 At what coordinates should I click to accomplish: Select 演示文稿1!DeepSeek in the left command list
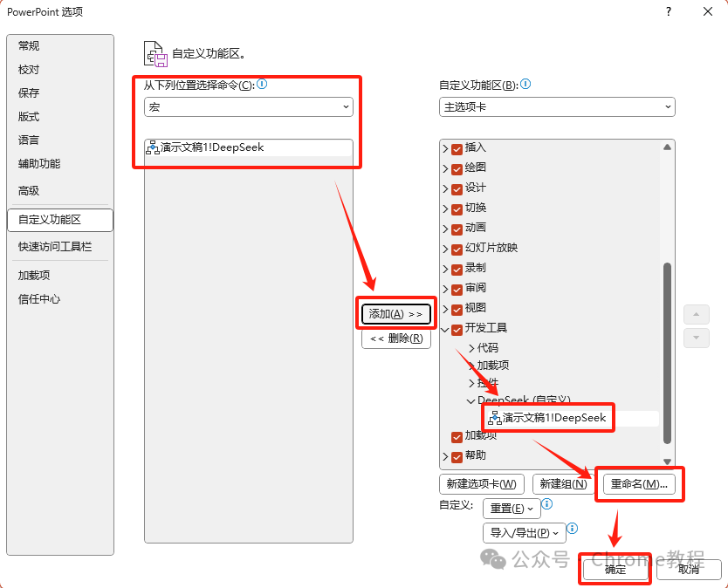249,147
